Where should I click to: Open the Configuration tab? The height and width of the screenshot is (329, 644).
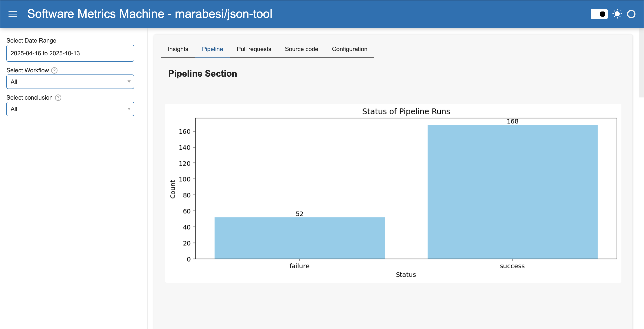tap(349, 49)
